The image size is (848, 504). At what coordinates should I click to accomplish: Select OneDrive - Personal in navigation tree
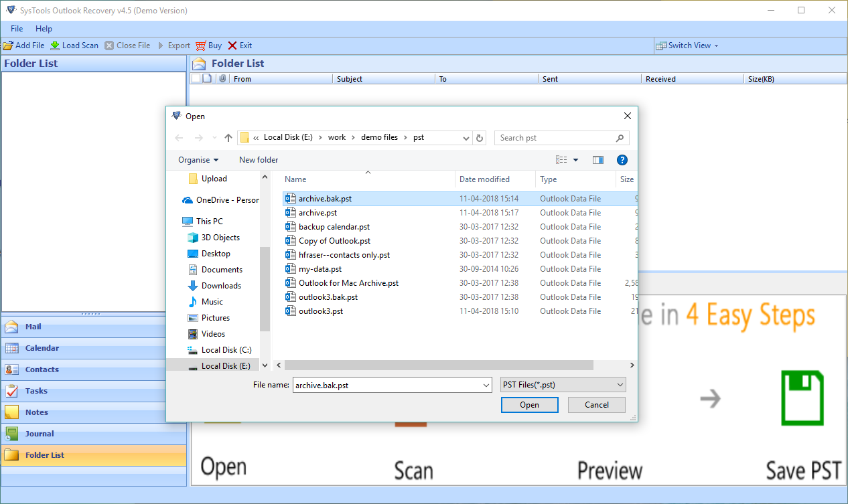click(220, 200)
